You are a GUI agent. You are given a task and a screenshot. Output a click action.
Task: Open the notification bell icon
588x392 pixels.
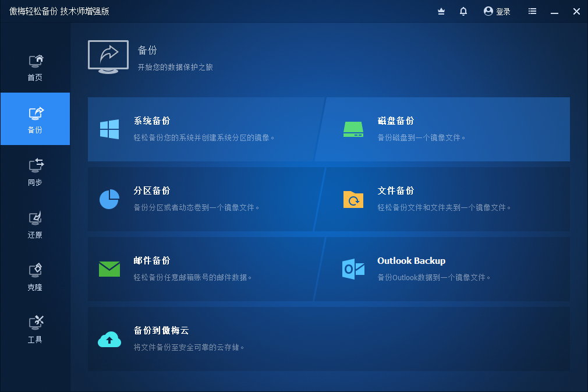(x=463, y=11)
